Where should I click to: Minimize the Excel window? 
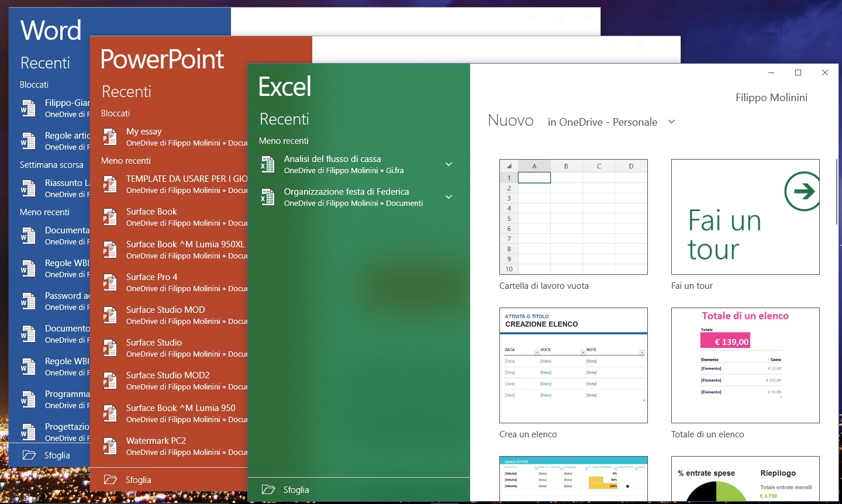click(771, 73)
